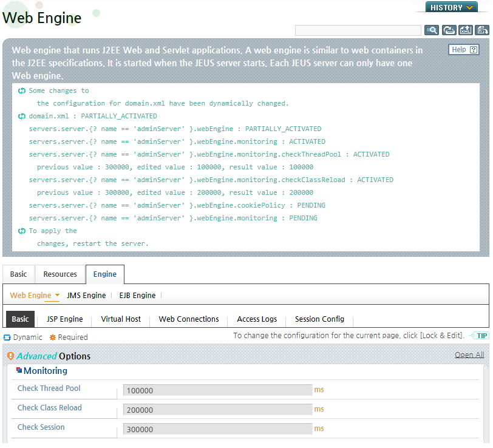493x448 pixels.
Task: Open the HISTORY dropdown
Action: 451,7
